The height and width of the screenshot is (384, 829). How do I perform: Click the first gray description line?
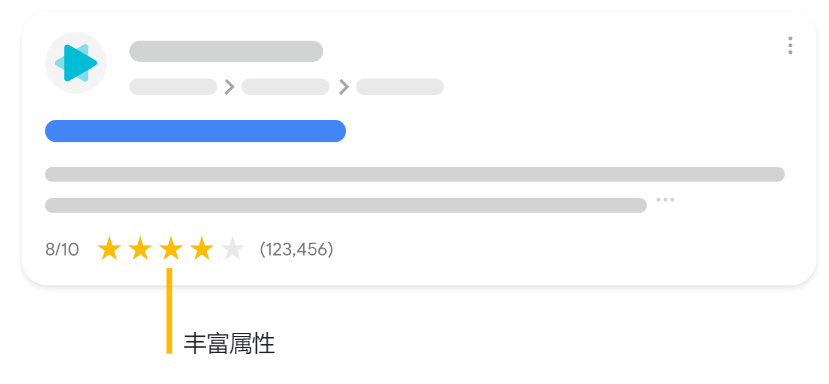415,175
